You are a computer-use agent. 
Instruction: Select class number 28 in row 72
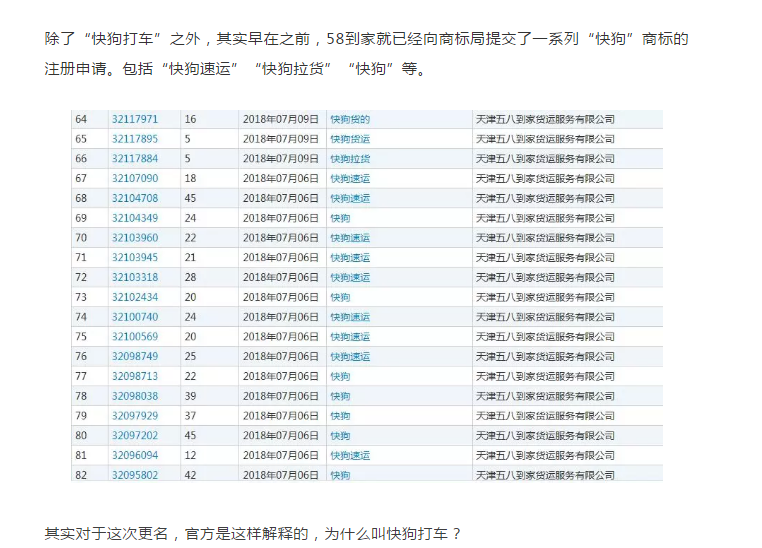(190, 277)
